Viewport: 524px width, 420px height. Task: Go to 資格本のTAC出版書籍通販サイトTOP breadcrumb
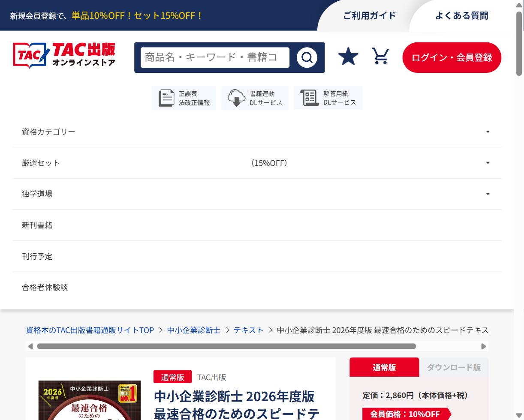tap(90, 330)
